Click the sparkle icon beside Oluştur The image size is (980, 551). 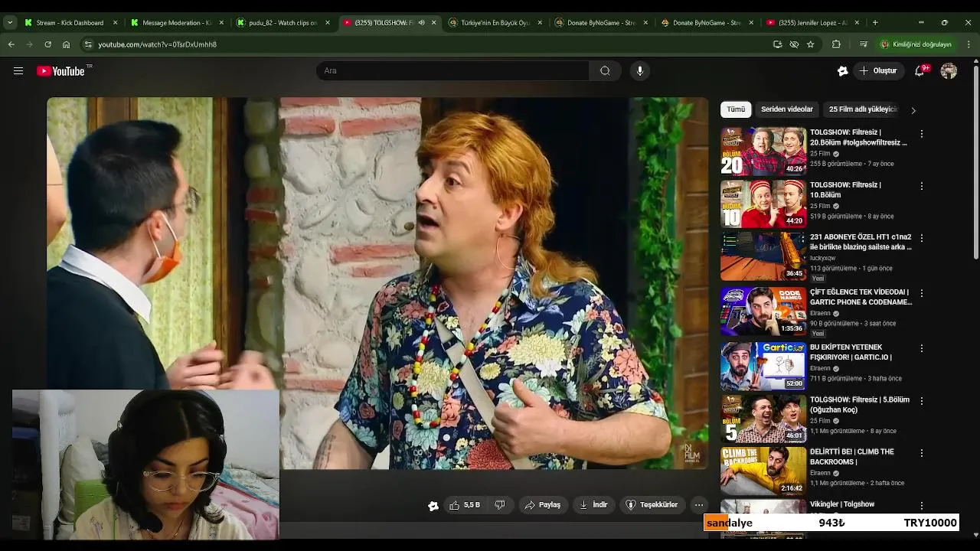tap(842, 71)
